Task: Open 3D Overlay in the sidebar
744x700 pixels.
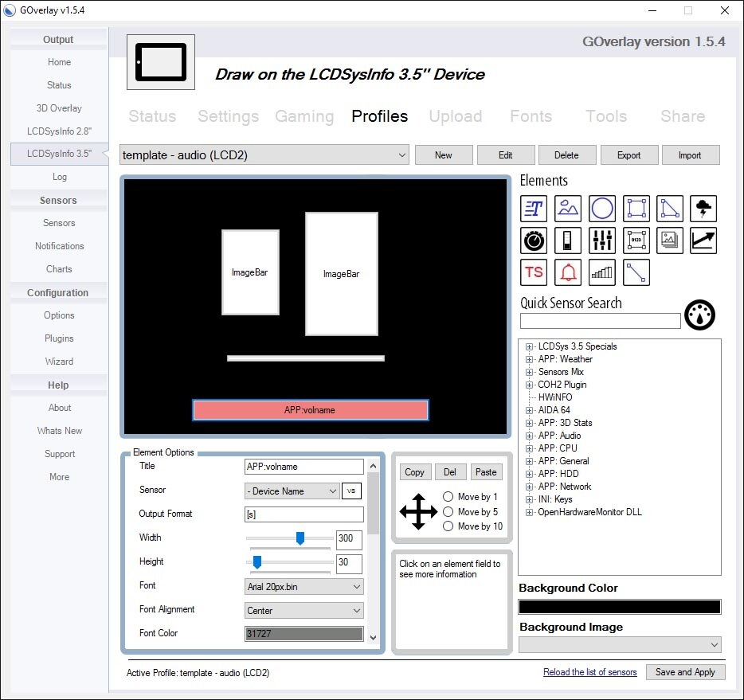Action: tap(59, 108)
